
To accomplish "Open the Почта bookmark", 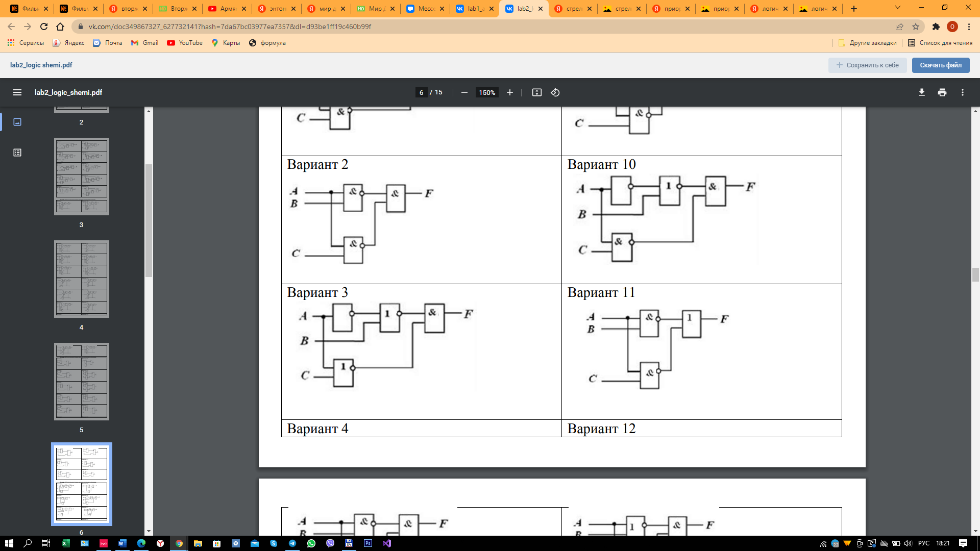I will tap(108, 43).
